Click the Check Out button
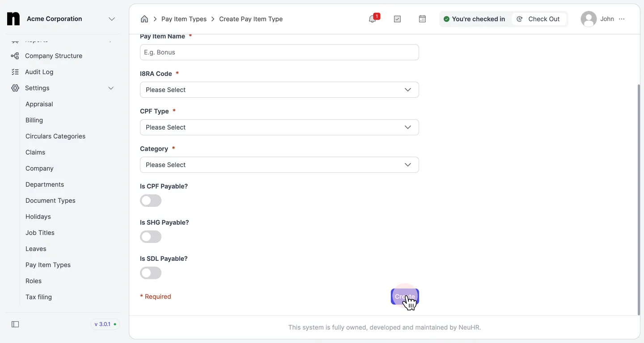This screenshot has height=343, width=644. pyautogui.click(x=539, y=19)
